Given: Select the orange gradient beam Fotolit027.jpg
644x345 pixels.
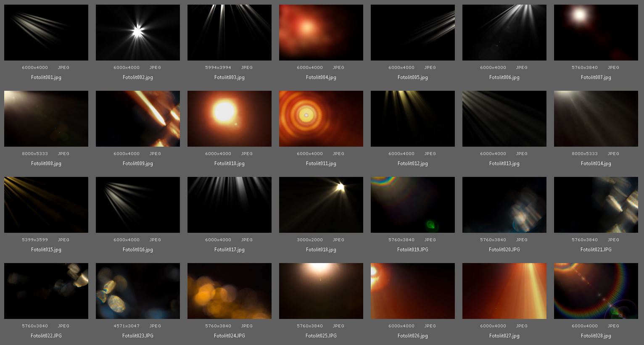Looking at the screenshot, I should tap(504, 291).
